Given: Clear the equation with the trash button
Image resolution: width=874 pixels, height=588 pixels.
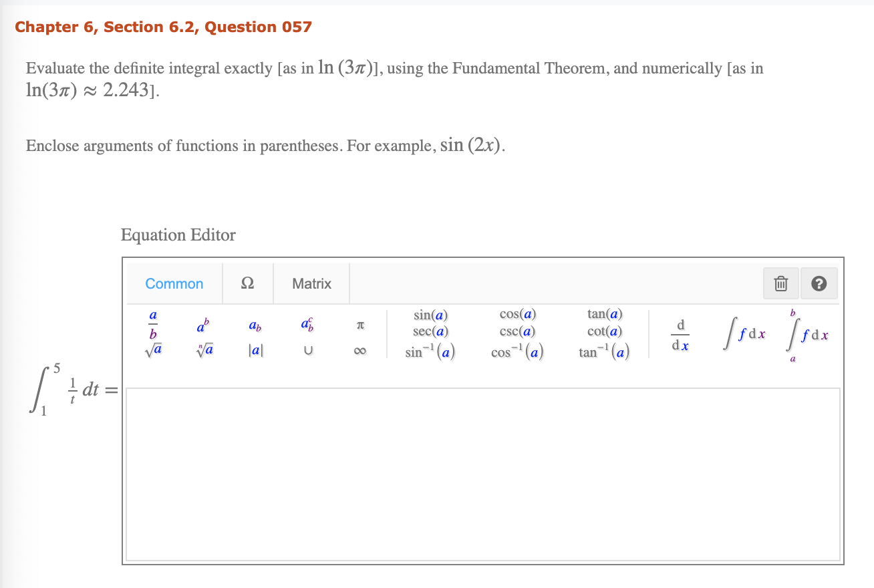Looking at the screenshot, I should pos(780,283).
